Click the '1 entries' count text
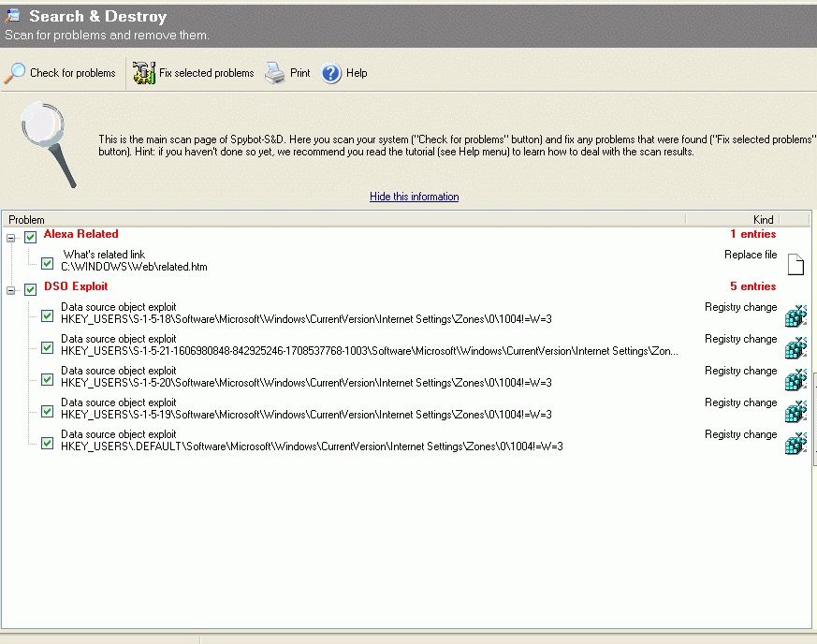This screenshot has height=644, width=817. click(x=753, y=234)
